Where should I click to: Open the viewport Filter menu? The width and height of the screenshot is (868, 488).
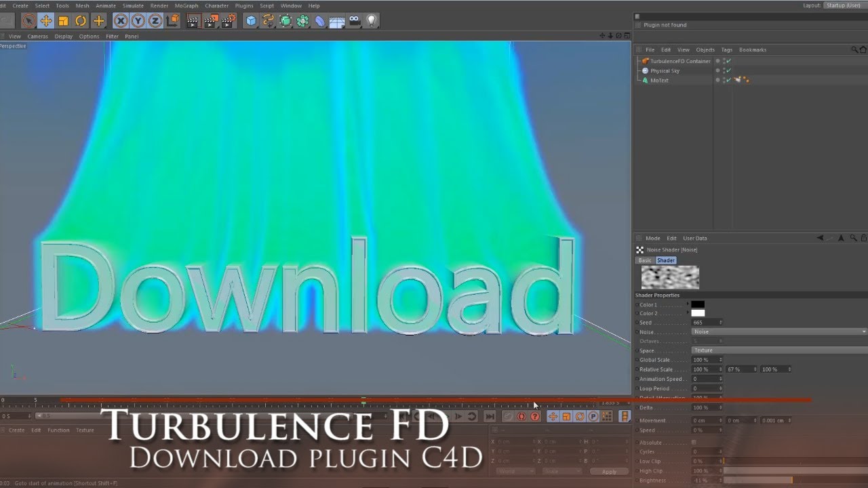point(112,36)
